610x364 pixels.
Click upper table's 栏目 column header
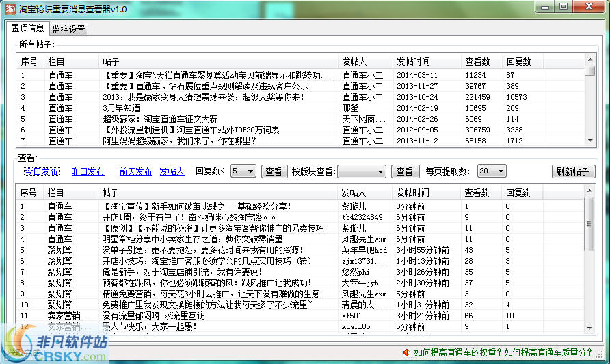(72, 61)
